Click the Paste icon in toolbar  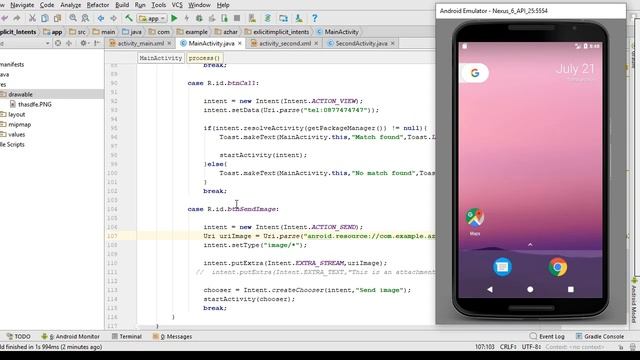(x=58, y=18)
